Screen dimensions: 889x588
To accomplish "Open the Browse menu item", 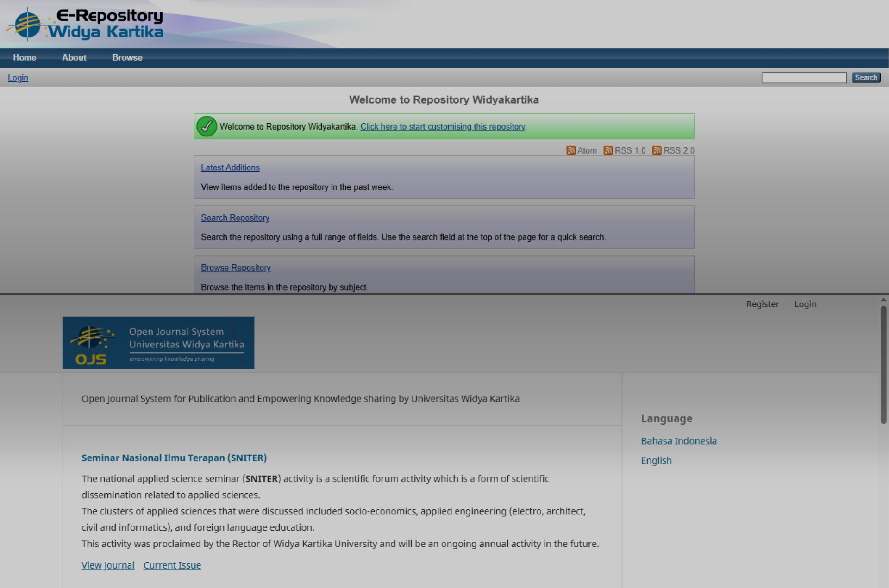I will [127, 57].
